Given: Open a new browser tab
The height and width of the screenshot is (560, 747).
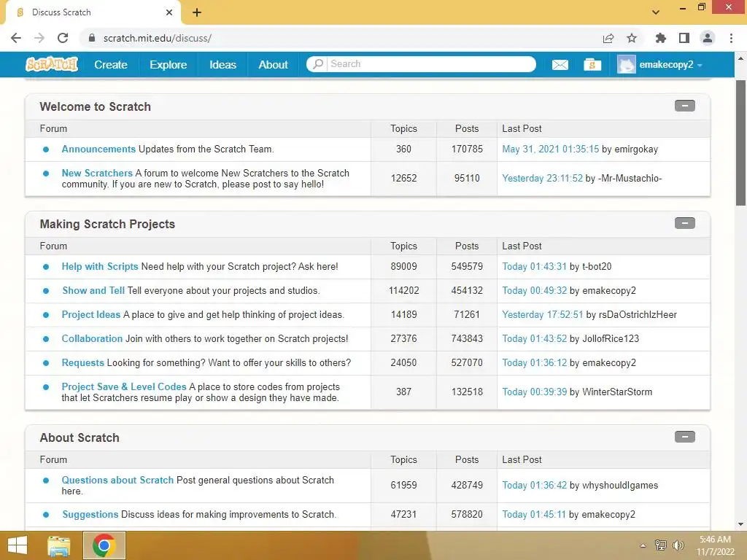Looking at the screenshot, I should pyautogui.click(x=197, y=12).
